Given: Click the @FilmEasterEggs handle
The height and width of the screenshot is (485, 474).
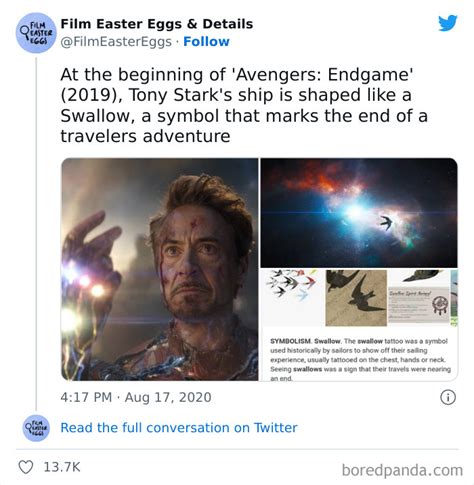Looking at the screenshot, I should click(116, 42).
